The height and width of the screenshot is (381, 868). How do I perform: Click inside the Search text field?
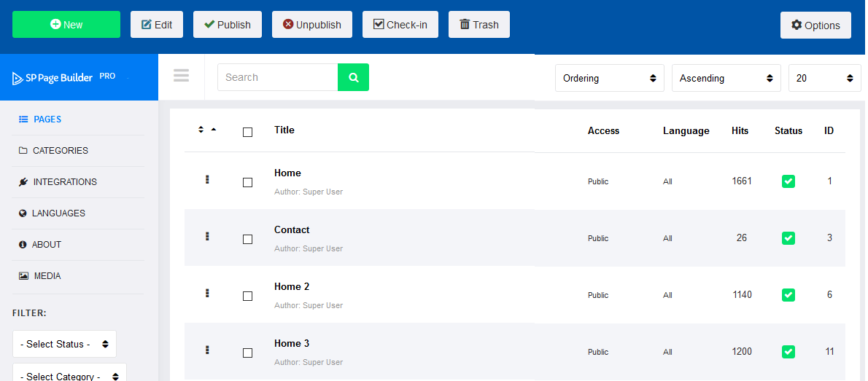pos(277,77)
